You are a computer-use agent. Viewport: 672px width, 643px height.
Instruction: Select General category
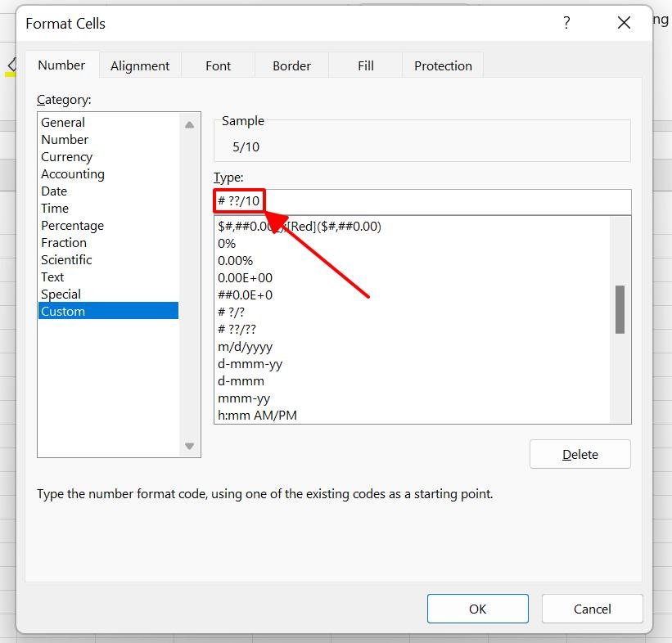(108, 123)
